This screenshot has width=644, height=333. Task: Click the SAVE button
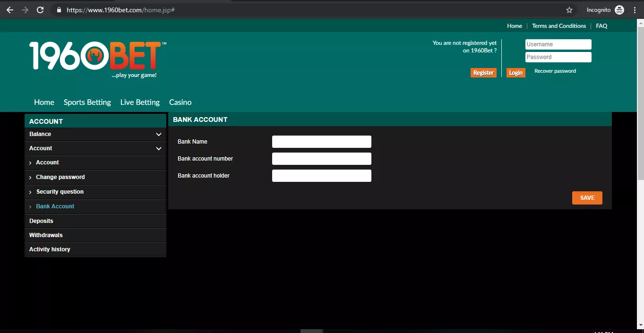[x=587, y=198]
